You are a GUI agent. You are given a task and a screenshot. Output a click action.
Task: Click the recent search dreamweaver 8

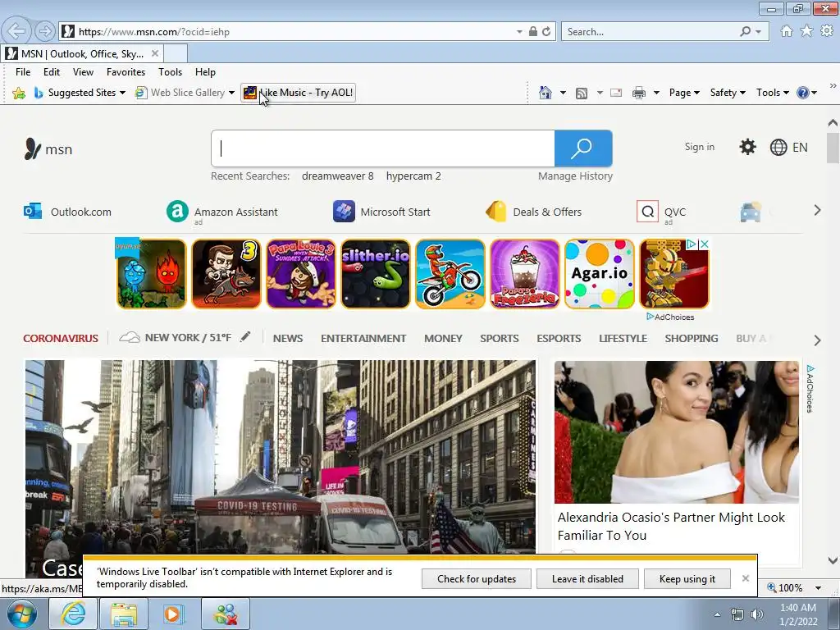coord(337,176)
